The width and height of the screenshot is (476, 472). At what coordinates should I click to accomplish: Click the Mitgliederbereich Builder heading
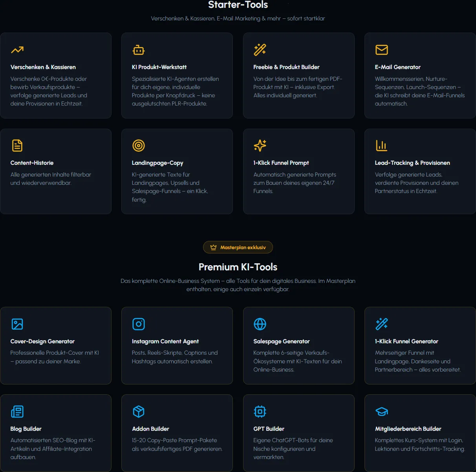tap(408, 429)
